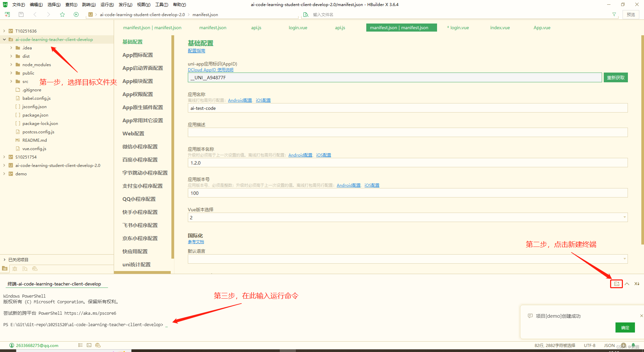Mark file as favorite with the star icon
Screen dimensions: 644x352
click(62, 14)
